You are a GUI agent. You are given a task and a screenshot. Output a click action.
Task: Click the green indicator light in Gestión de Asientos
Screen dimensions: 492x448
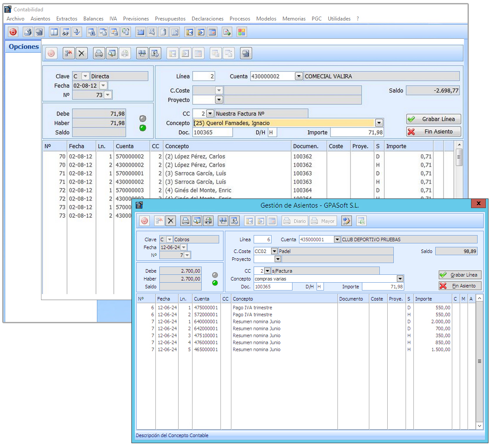coord(215,283)
